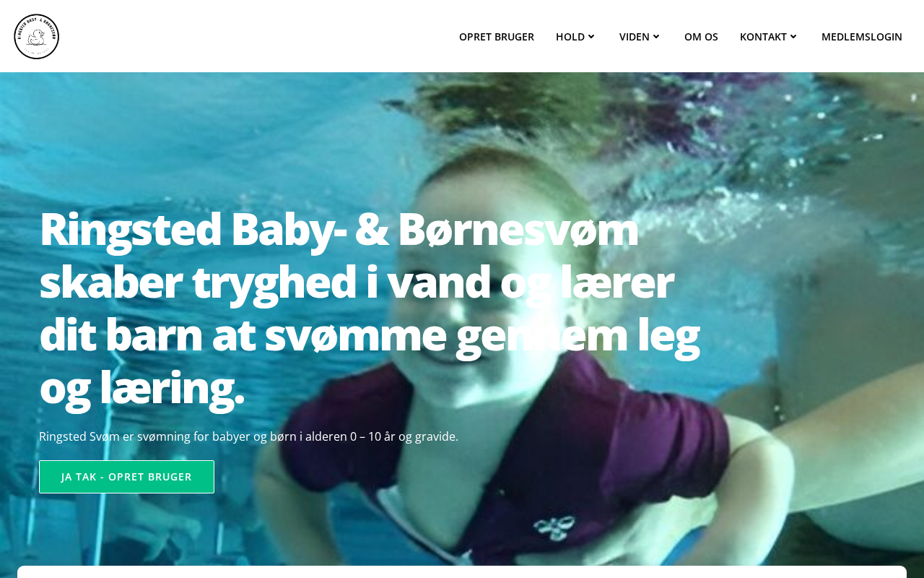The width and height of the screenshot is (924, 578).
Task: Click the JA TAK - OPRET BRUGER button
Action: [x=126, y=477]
